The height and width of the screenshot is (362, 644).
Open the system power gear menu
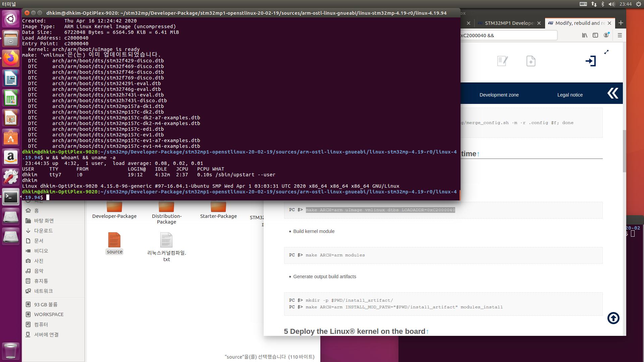tap(639, 4)
